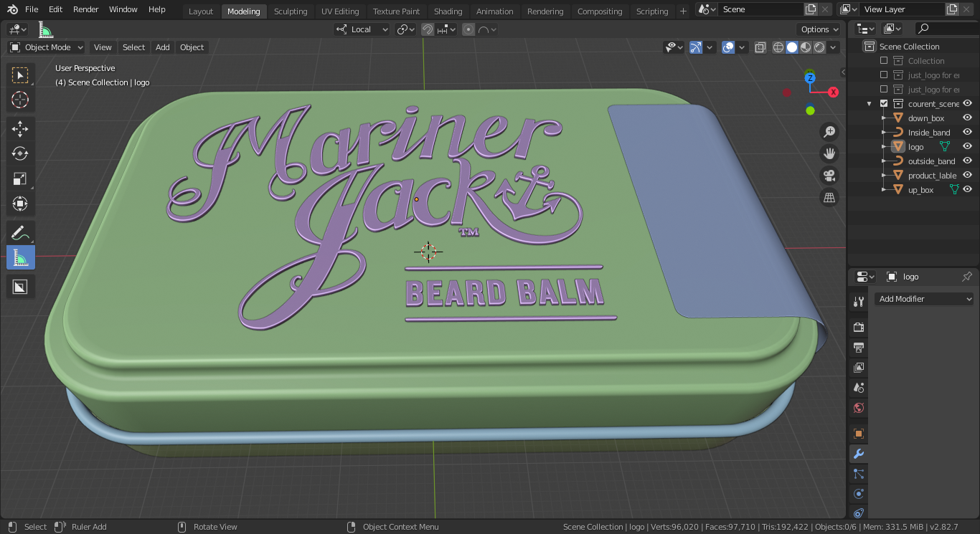Screen dimensions: 980x534
Task: Click the camera view icon in the viewport
Action: pos(829,176)
